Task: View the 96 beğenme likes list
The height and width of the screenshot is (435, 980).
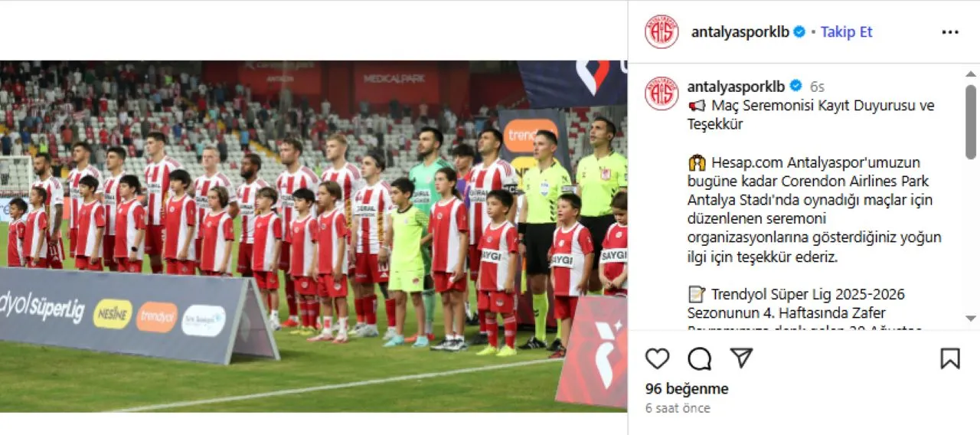Action: (687, 389)
